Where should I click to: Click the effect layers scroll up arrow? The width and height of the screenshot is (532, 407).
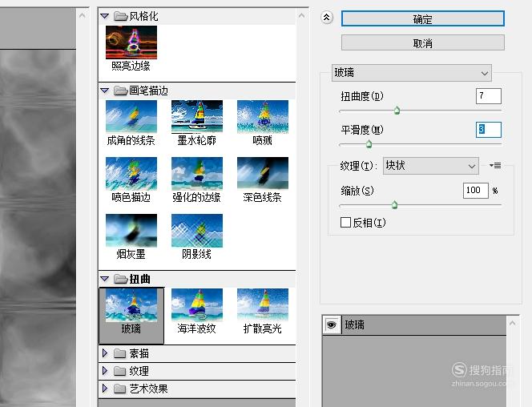(x=512, y=323)
